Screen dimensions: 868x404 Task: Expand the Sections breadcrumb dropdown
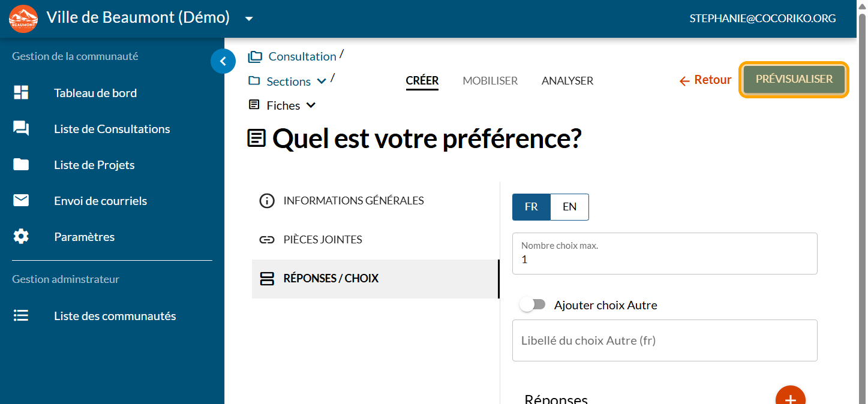point(322,82)
